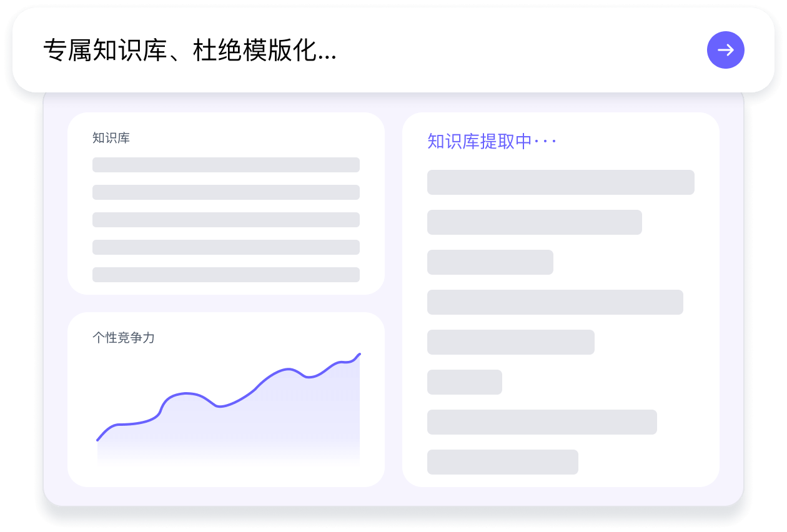
Task: Open the 个性竞争力 tab label
Action: click(125, 338)
